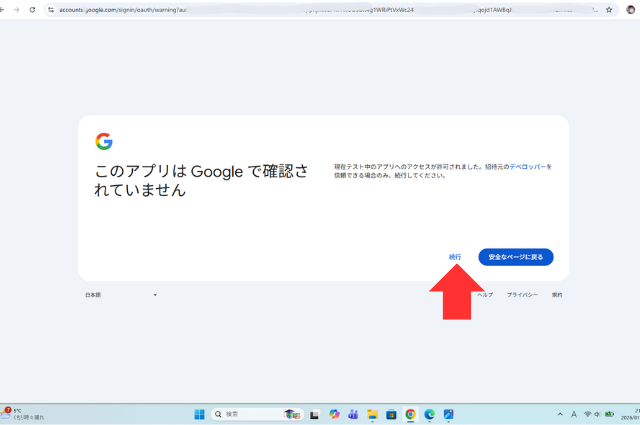Open Google Chrome from the taskbar
640x425 pixels.
410,414
